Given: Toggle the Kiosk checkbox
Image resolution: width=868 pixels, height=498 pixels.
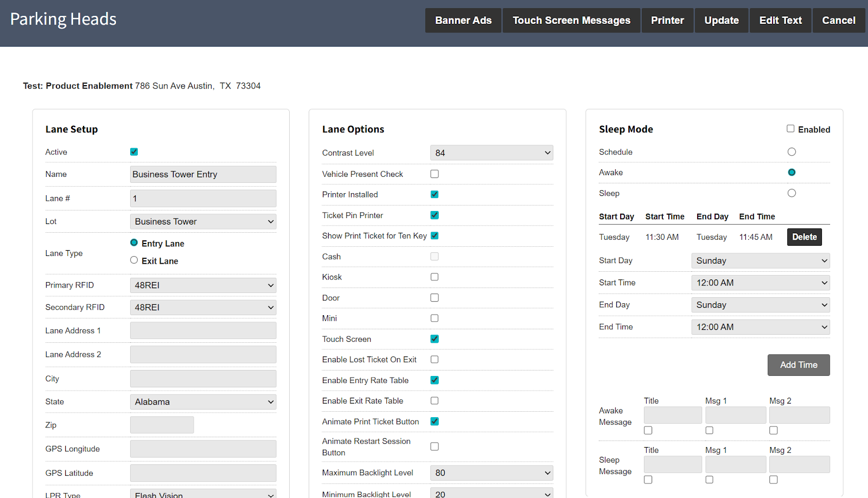Looking at the screenshot, I should [x=435, y=277].
